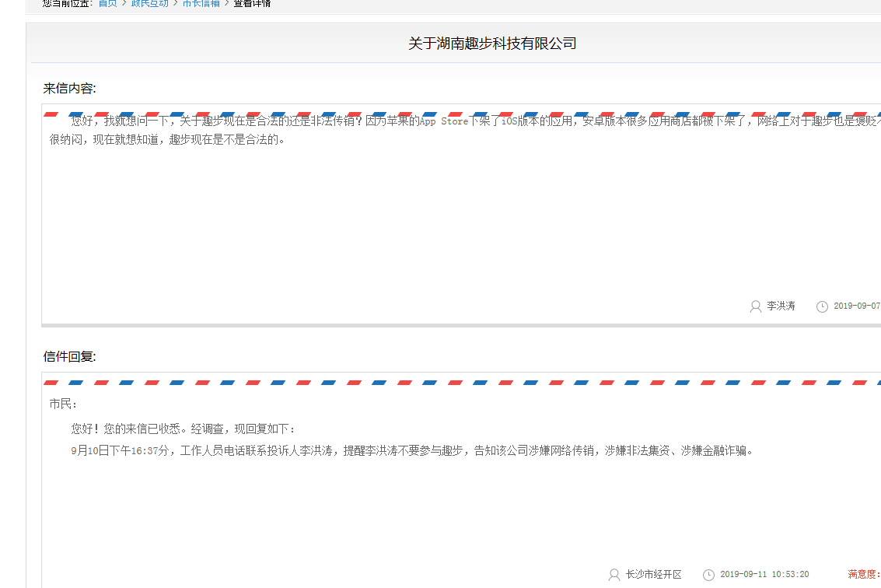Open the 市长信箱 breadcrumb link

201,3
